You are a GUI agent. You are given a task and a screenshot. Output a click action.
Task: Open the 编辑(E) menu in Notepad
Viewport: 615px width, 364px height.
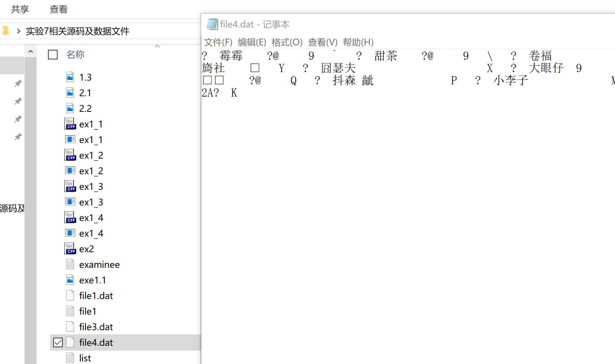coord(252,42)
